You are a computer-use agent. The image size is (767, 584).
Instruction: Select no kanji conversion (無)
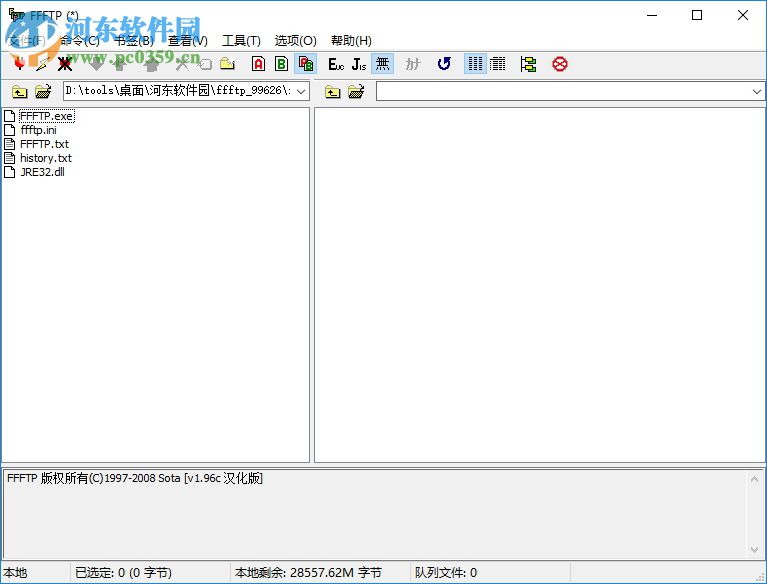pos(383,64)
